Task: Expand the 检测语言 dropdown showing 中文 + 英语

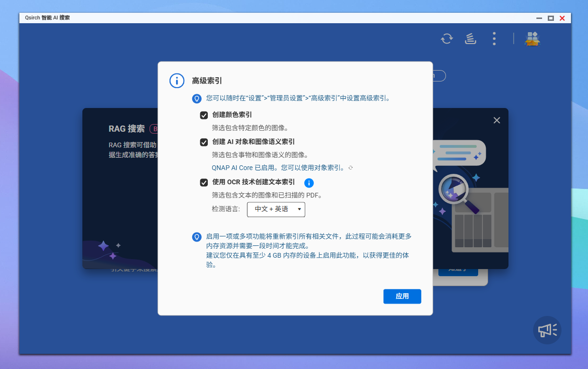Action: click(x=276, y=209)
